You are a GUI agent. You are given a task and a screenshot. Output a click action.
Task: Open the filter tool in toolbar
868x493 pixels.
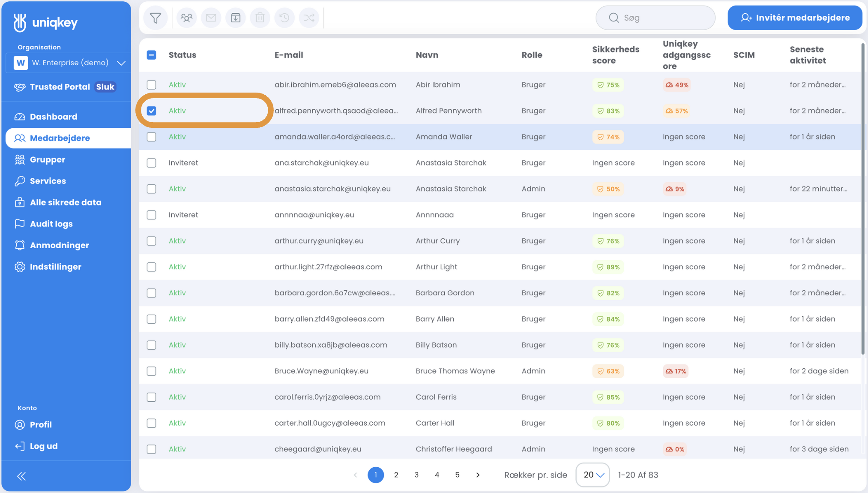(156, 18)
